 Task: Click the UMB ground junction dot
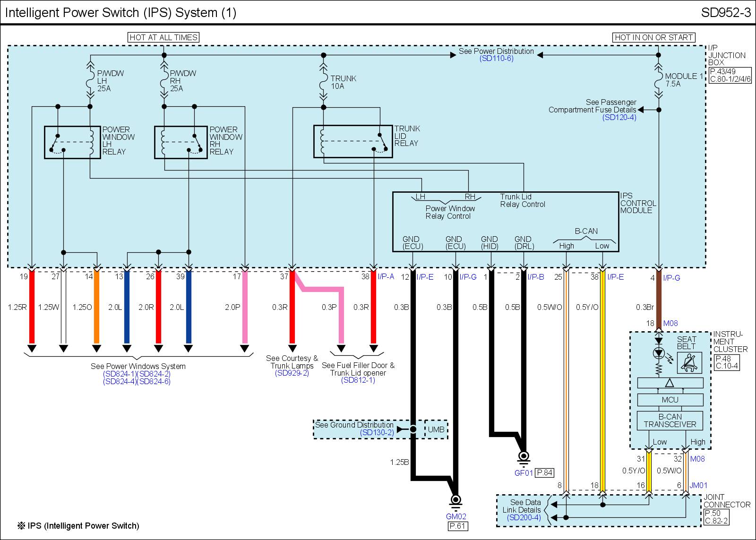click(x=413, y=429)
